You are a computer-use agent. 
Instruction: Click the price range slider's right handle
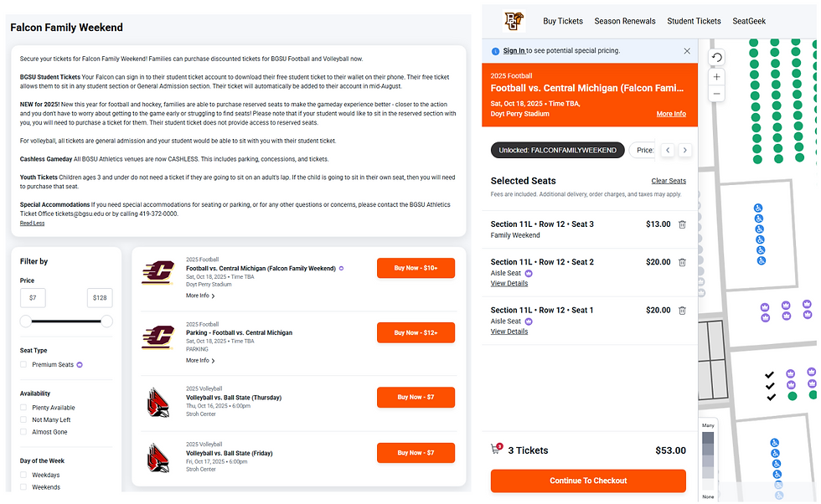pos(107,321)
